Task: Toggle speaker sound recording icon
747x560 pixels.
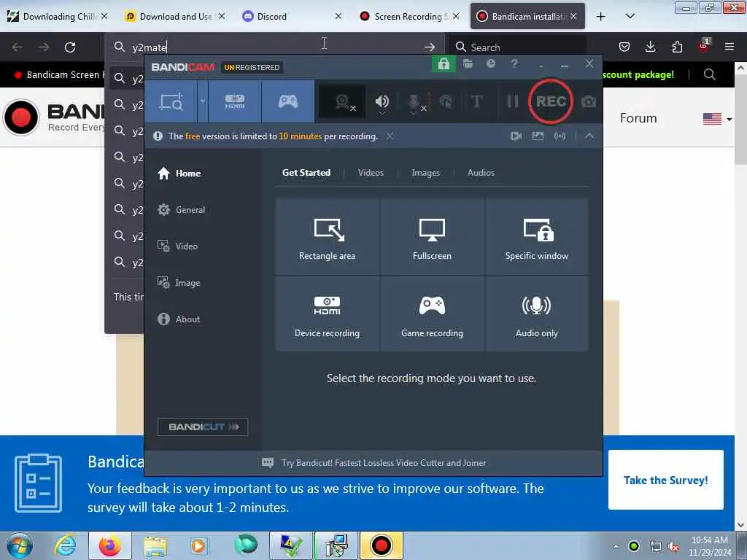Action: pos(382,101)
